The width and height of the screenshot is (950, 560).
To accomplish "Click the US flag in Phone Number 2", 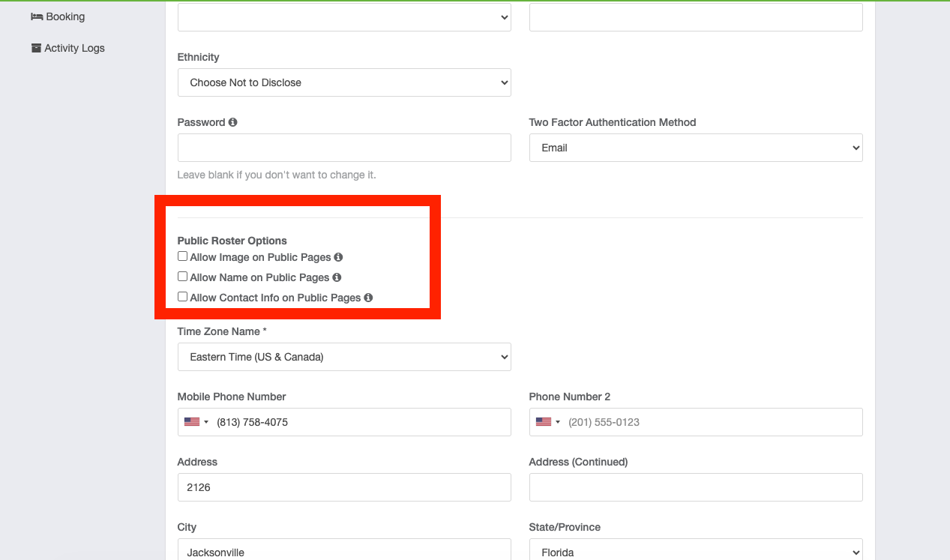I will coord(544,422).
